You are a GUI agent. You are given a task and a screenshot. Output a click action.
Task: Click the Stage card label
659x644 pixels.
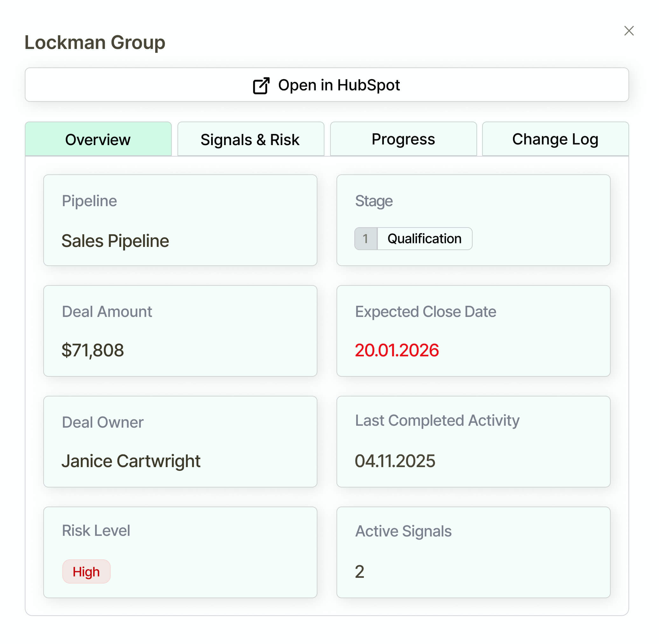(x=374, y=201)
